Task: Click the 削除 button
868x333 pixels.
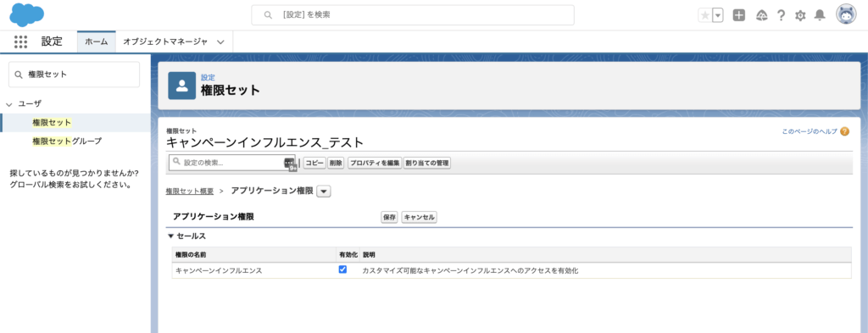Action: click(x=336, y=164)
